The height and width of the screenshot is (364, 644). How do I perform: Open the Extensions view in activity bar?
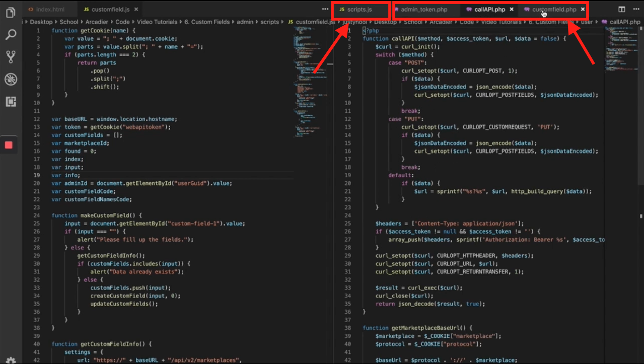(x=11, y=102)
